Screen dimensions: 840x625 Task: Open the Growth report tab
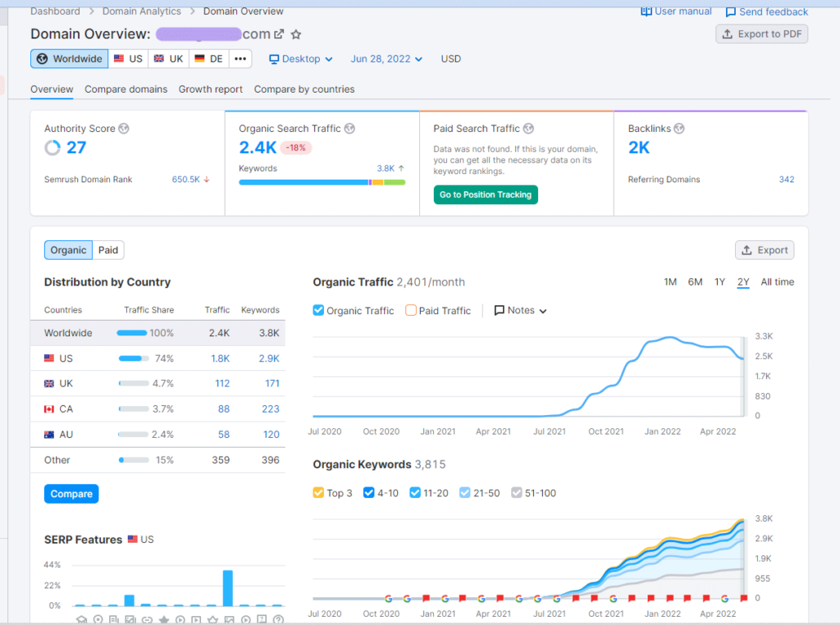click(x=210, y=89)
